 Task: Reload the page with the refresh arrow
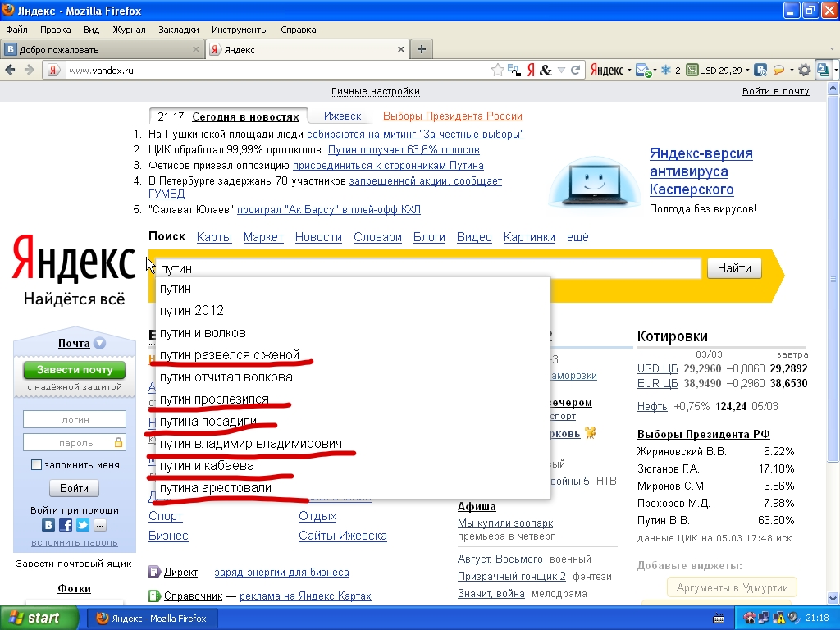point(576,71)
